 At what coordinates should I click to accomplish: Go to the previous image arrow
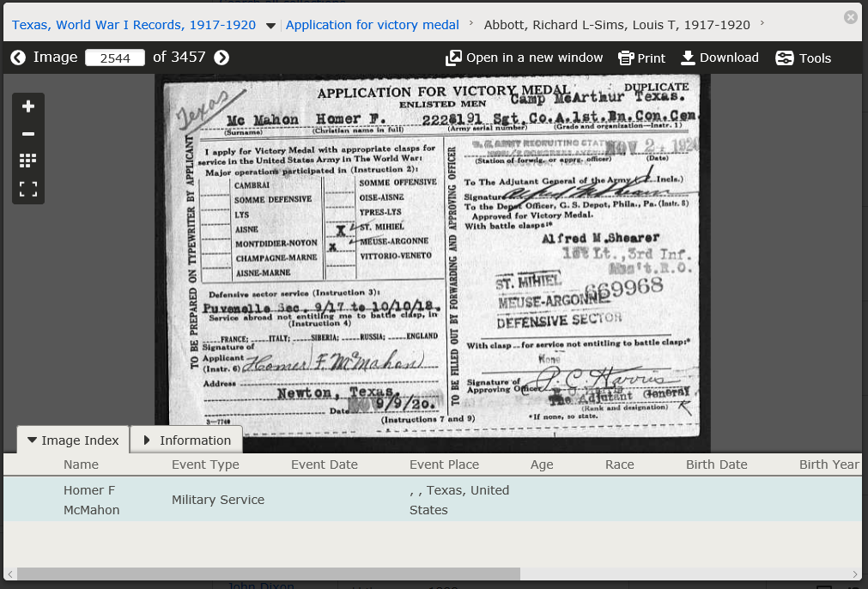pos(18,58)
